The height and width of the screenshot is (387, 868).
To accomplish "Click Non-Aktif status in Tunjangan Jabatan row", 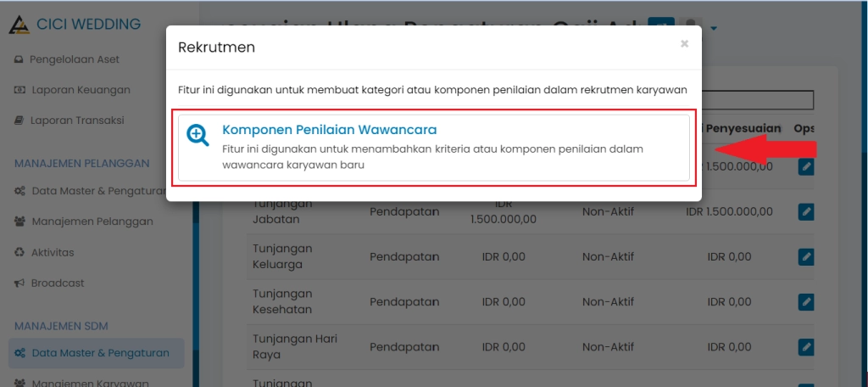I will (608, 212).
